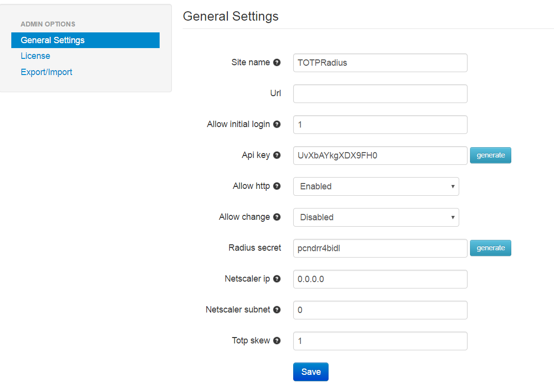Generate a new Radius secret
The image size is (554, 392).
(491, 248)
